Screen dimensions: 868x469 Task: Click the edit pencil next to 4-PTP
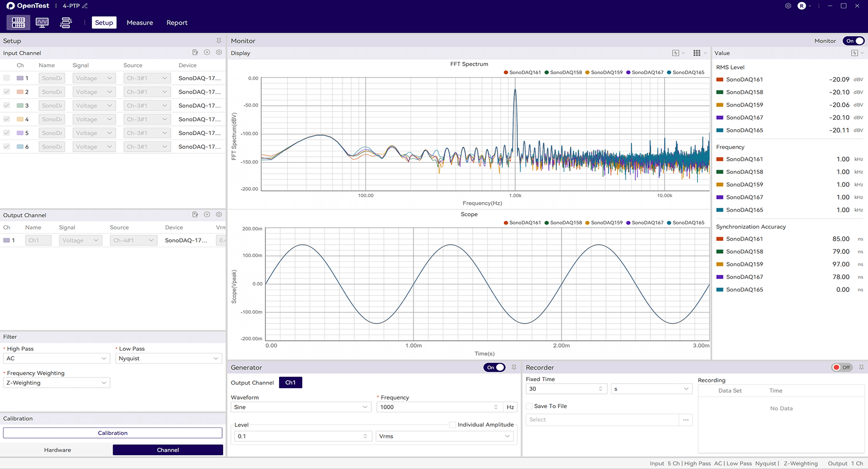(85, 6)
